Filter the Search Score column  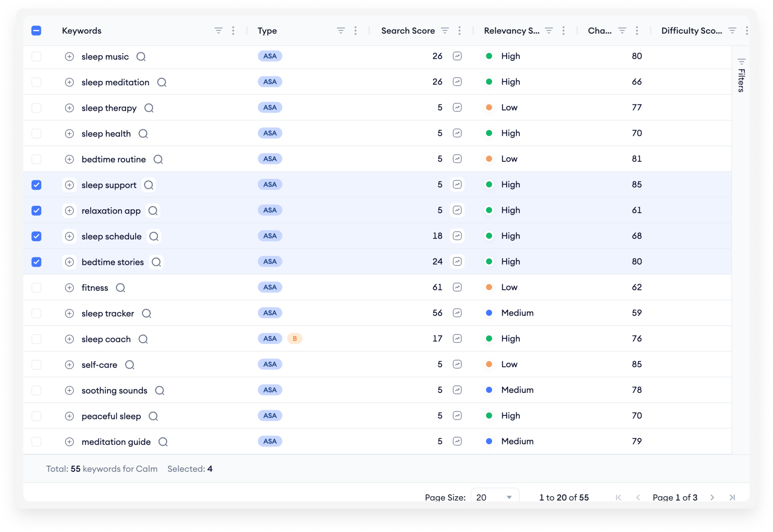[x=445, y=31]
